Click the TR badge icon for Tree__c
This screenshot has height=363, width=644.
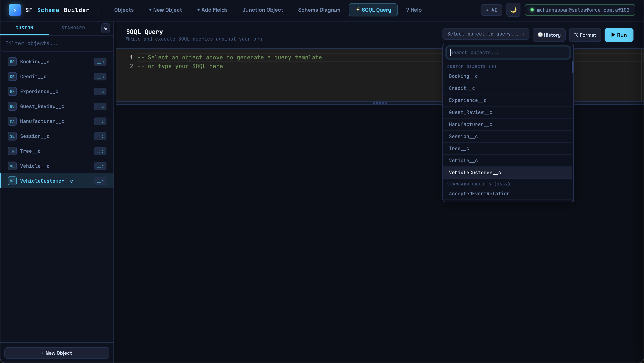click(x=12, y=151)
